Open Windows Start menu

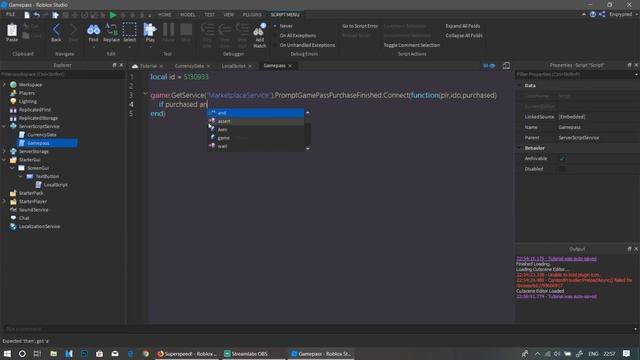[7, 353]
